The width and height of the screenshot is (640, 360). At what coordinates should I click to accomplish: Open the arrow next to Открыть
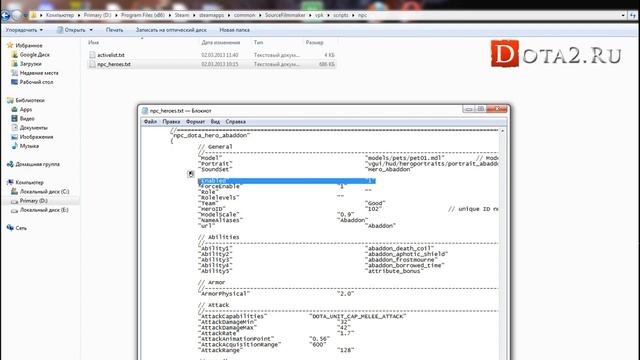(91, 30)
